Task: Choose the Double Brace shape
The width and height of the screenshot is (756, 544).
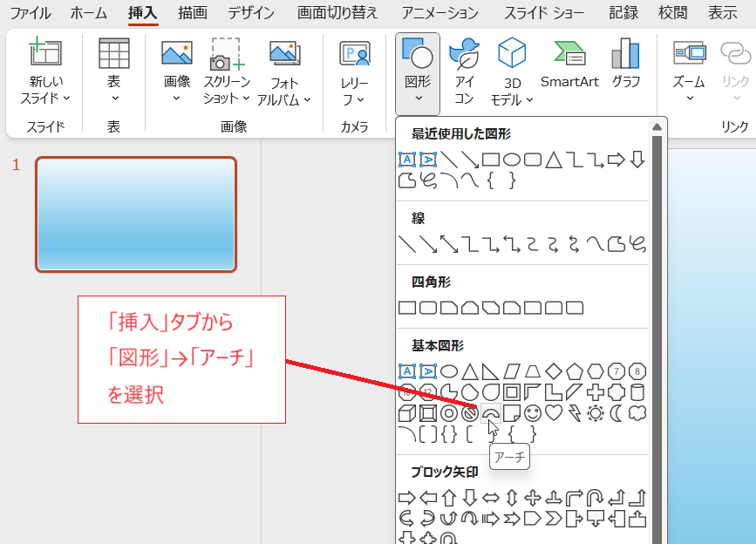Action: coord(449,434)
